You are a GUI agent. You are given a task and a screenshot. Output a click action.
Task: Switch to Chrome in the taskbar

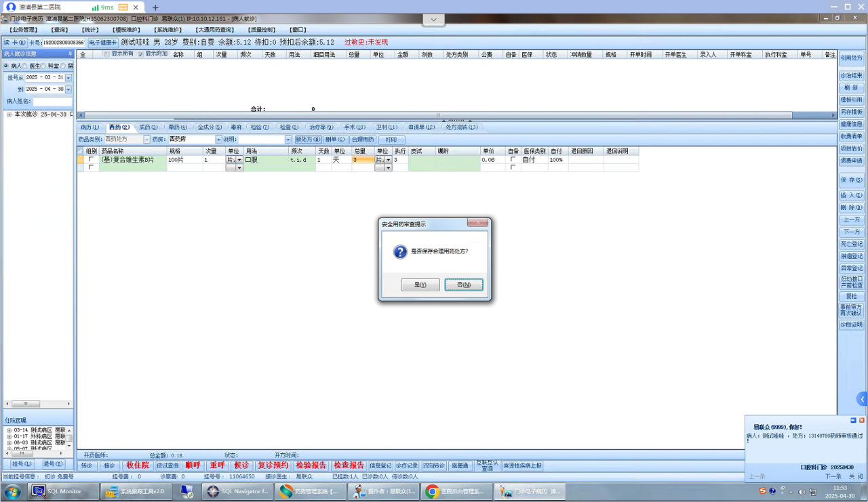click(x=456, y=492)
